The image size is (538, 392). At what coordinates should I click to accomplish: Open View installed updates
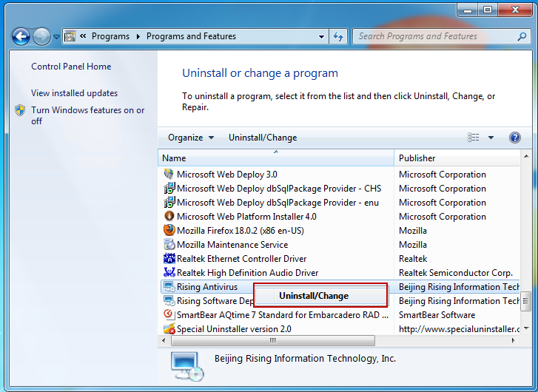click(75, 93)
